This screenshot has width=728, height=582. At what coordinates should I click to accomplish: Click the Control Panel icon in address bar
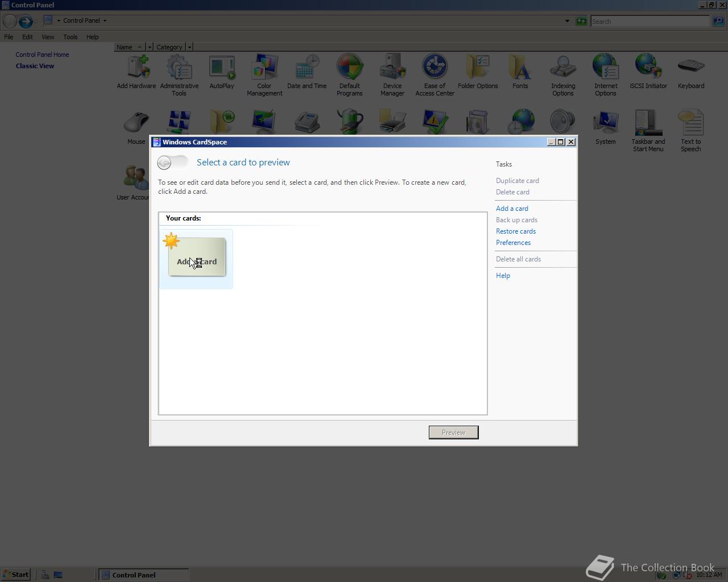point(48,20)
